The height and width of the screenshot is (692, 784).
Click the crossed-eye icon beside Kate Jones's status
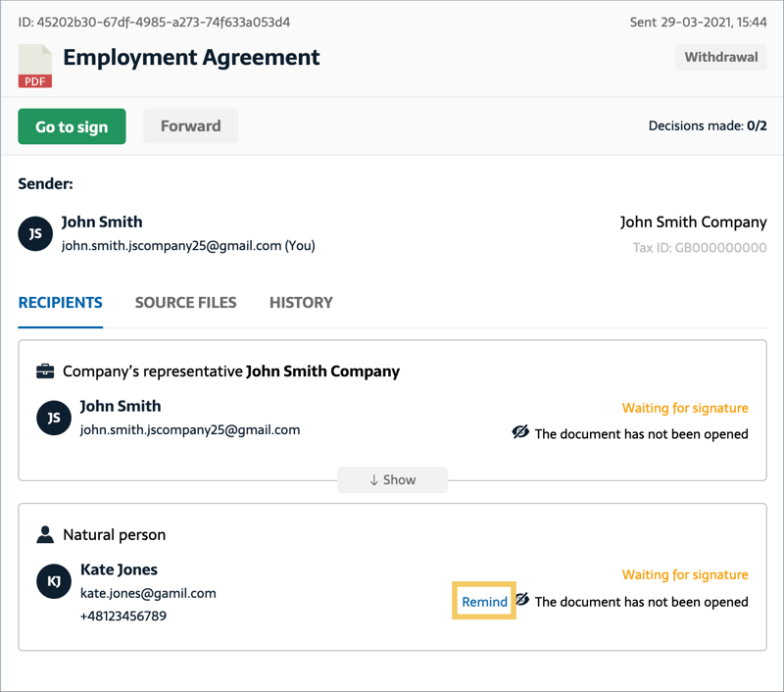tap(519, 601)
